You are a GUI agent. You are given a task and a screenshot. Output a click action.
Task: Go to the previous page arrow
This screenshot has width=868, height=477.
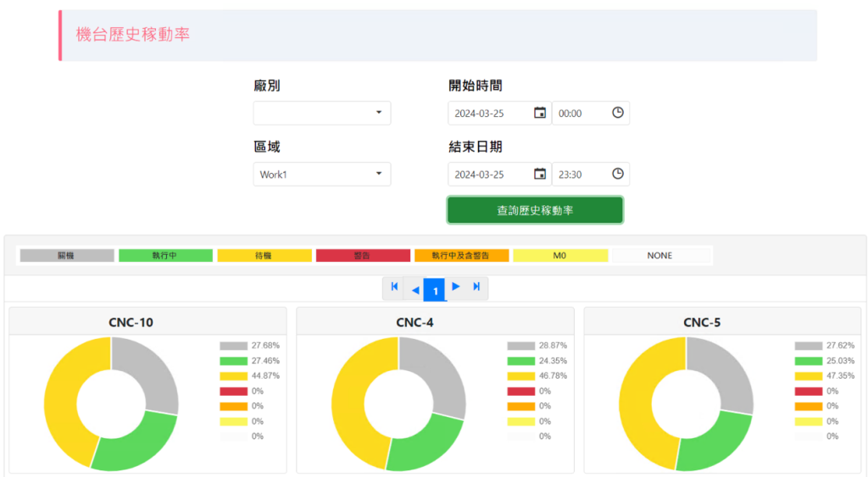point(415,290)
